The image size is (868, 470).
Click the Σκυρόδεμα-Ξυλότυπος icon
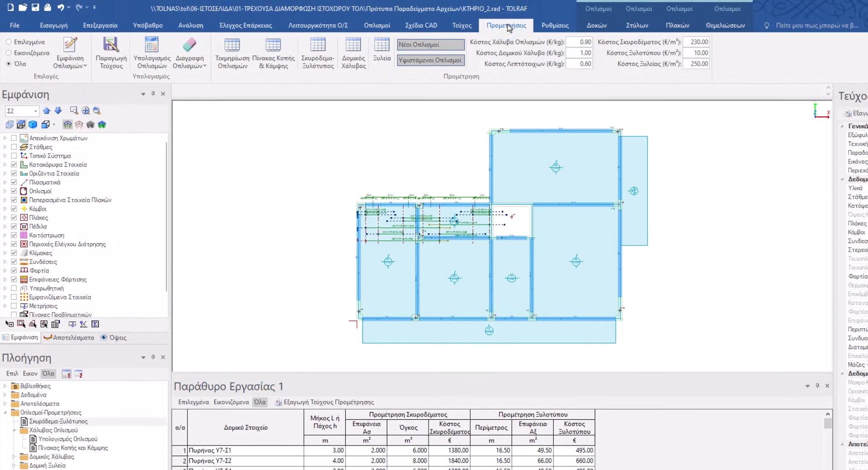318,45
